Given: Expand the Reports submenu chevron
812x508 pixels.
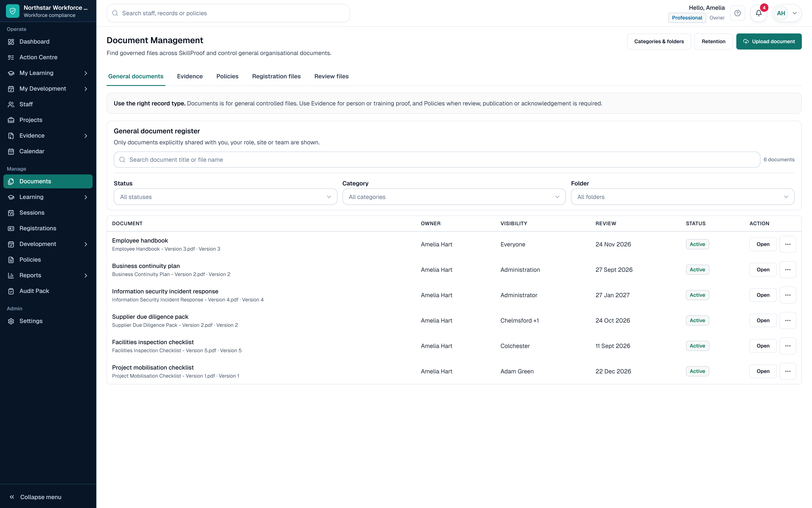Looking at the screenshot, I should [86, 275].
